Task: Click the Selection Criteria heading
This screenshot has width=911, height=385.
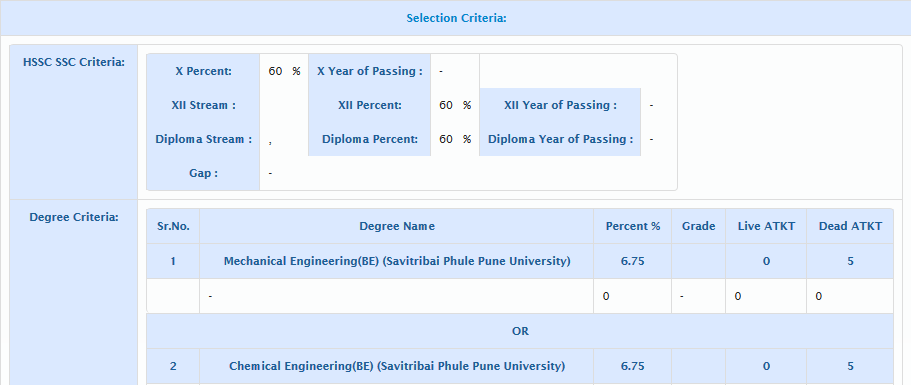Action: tap(456, 18)
